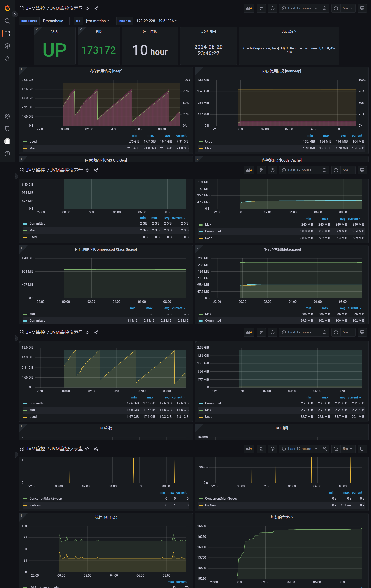Toggle ConcurrentMarkSweep series in the GC时间 legend
The height and width of the screenshot is (588, 371).
coord(221,498)
